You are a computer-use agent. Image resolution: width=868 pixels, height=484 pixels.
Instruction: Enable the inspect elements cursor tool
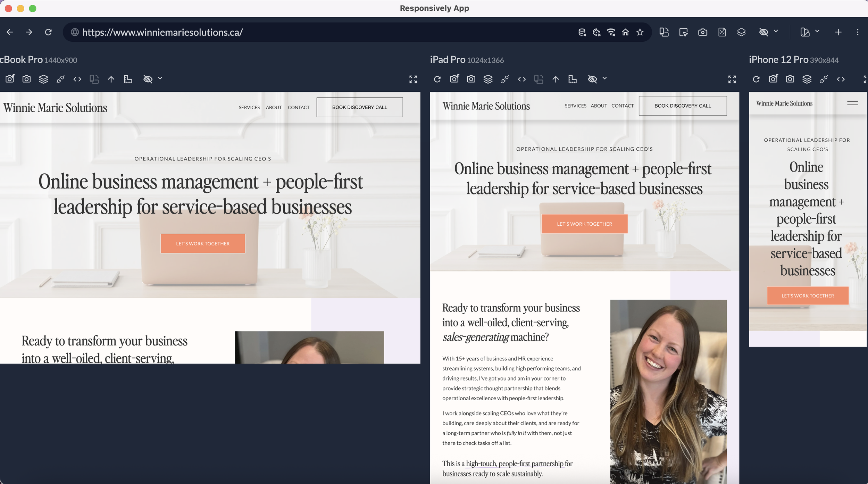click(x=683, y=32)
